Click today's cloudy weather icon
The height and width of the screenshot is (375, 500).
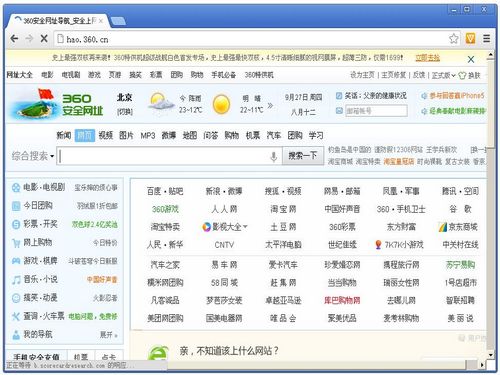(161, 102)
